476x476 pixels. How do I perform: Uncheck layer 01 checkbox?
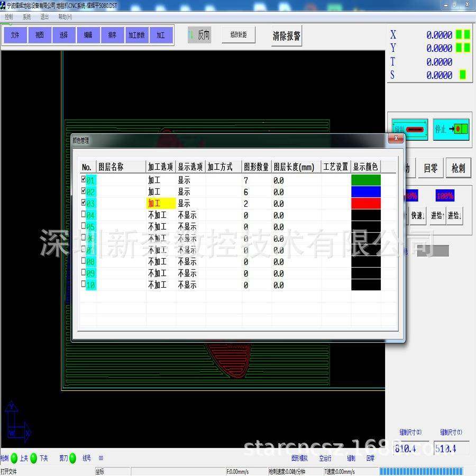84,179
